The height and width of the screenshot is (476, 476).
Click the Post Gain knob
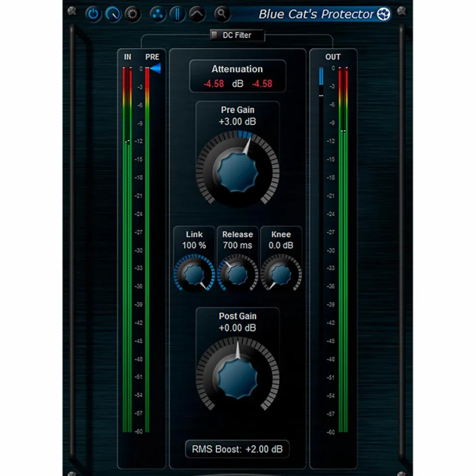pyautogui.click(x=238, y=378)
